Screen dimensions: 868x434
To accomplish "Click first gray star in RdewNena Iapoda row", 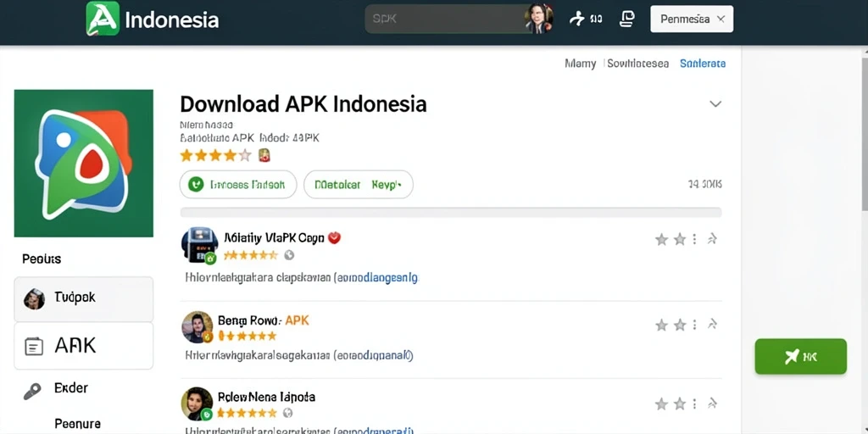I will 661,404.
